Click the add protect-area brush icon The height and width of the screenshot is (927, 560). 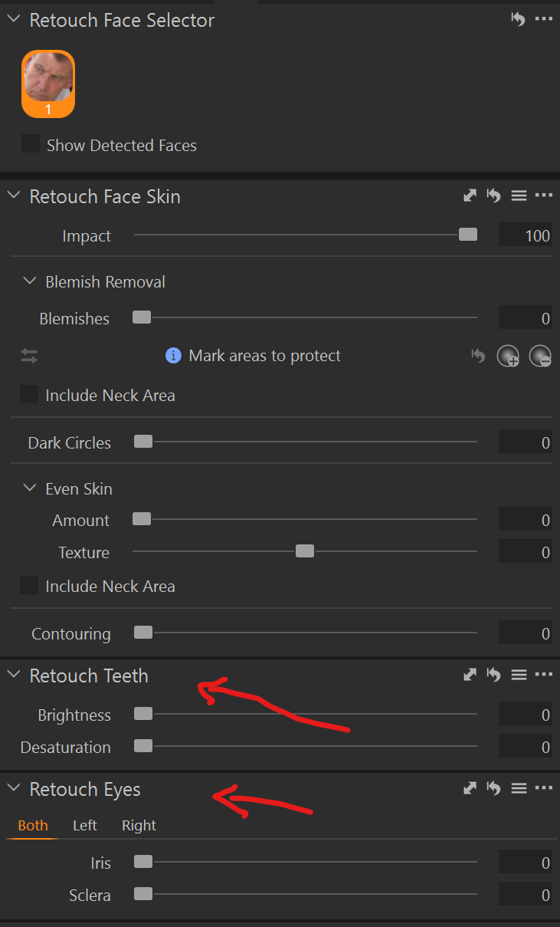coord(508,357)
